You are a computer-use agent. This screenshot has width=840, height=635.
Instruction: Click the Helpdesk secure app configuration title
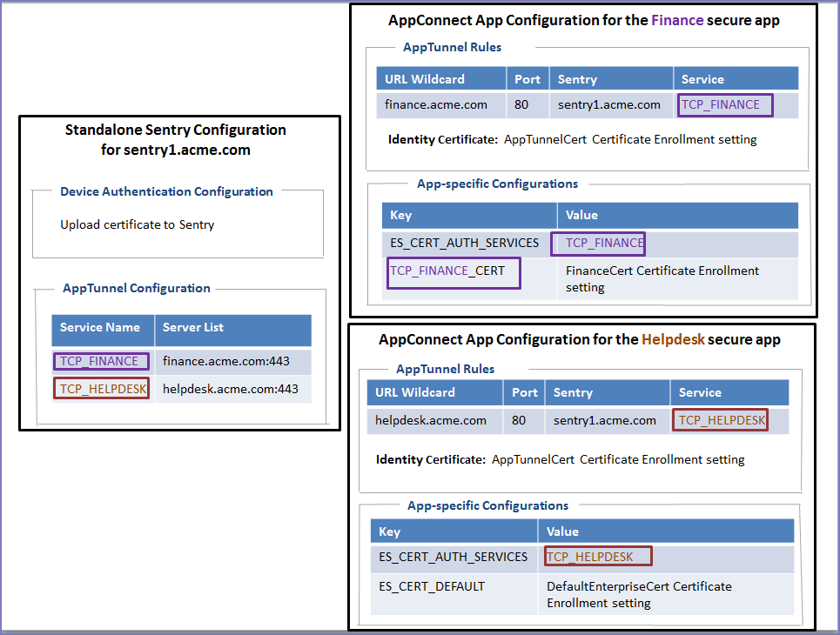click(x=580, y=339)
